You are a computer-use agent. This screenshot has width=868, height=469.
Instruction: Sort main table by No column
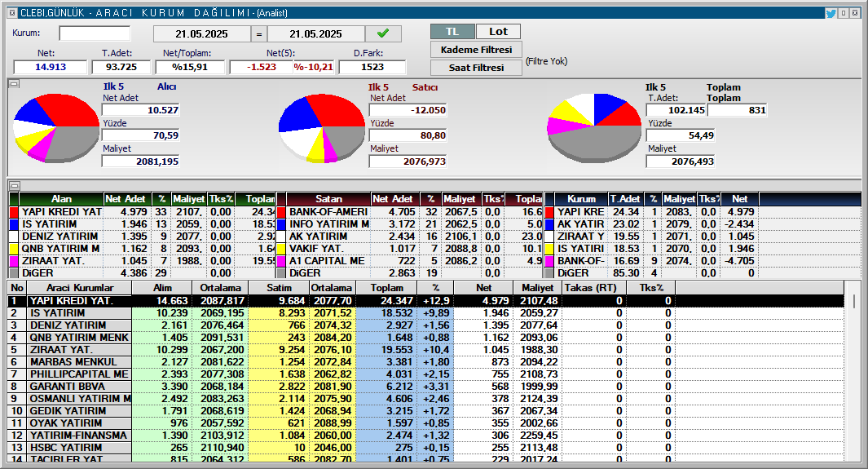pos(17,288)
